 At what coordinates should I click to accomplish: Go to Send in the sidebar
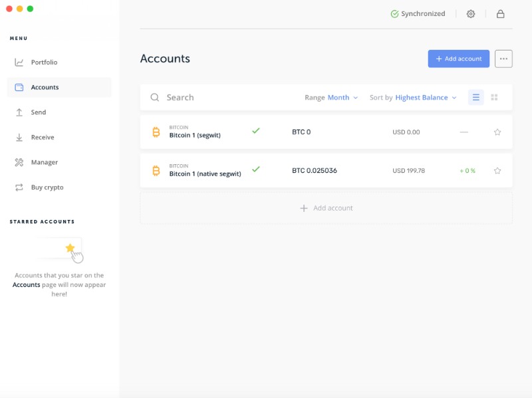point(39,112)
